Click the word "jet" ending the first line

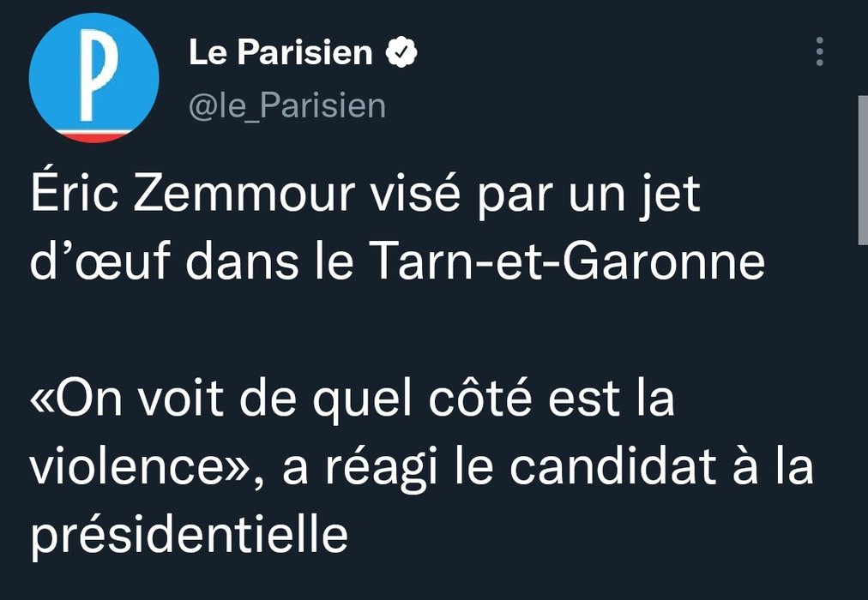(672, 195)
